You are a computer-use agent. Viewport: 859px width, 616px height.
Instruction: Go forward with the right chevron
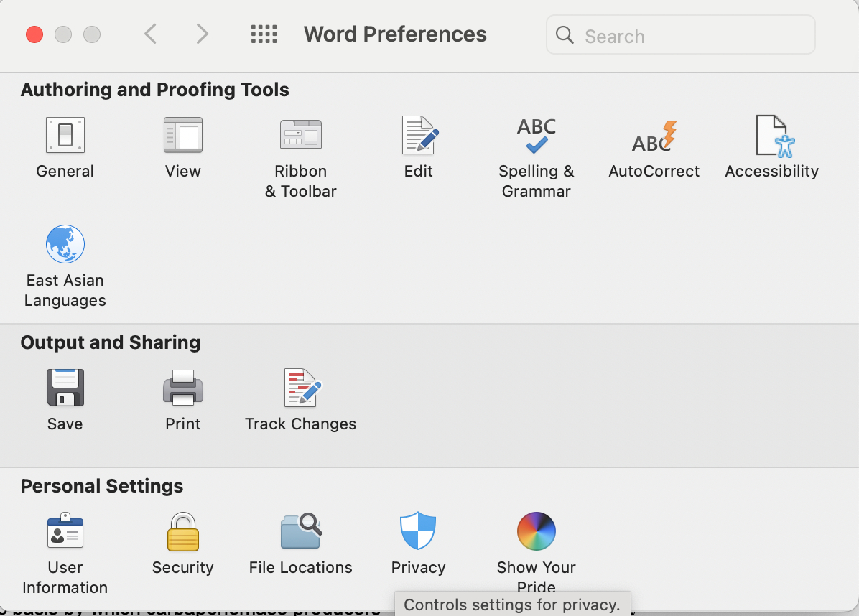click(203, 34)
